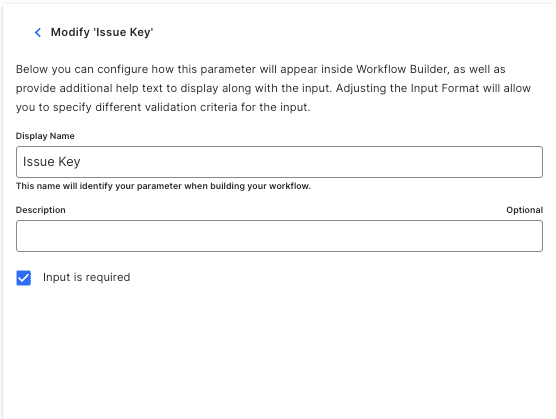Click the helper text under Display Name
This screenshot has height=419, width=556.
[x=163, y=186]
